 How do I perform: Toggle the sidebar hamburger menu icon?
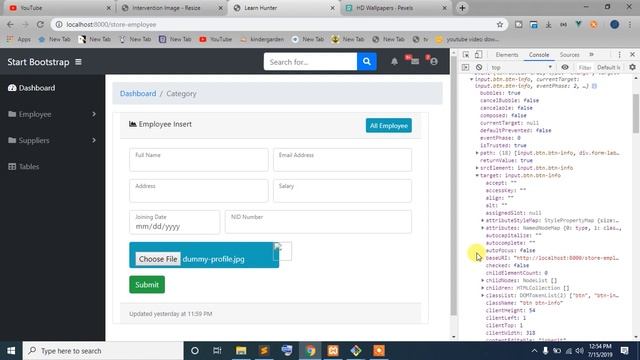pos(78,62)
